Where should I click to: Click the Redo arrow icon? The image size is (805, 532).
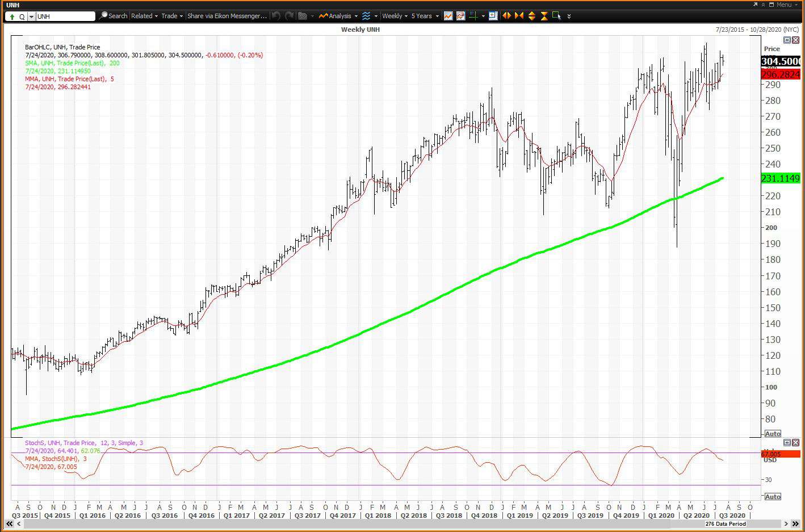290,16
